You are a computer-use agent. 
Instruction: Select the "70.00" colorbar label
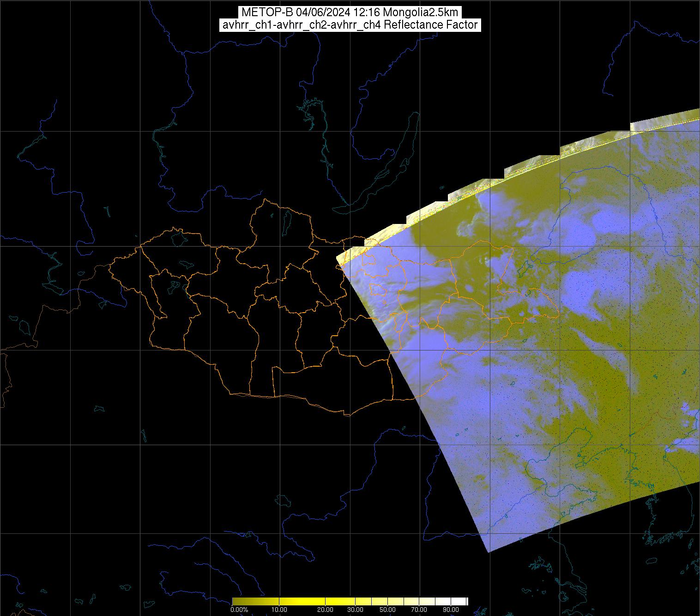click(419, 610)
